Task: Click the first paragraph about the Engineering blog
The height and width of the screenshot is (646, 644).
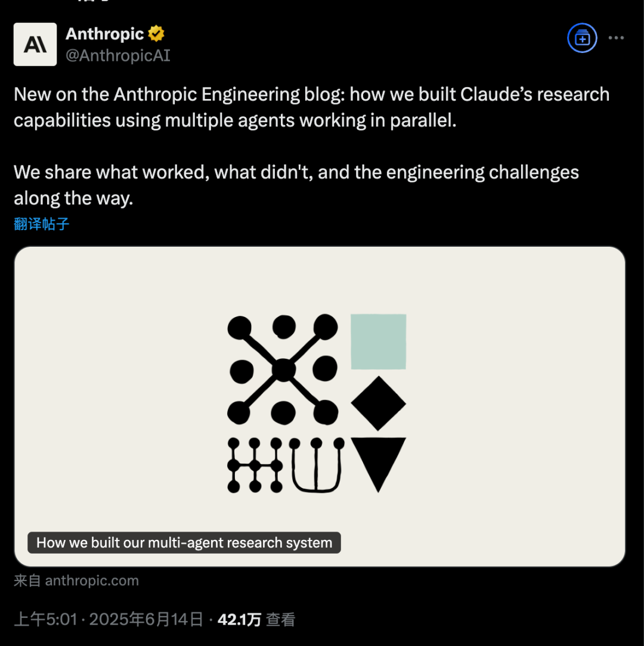Action: tap(311, 107)
